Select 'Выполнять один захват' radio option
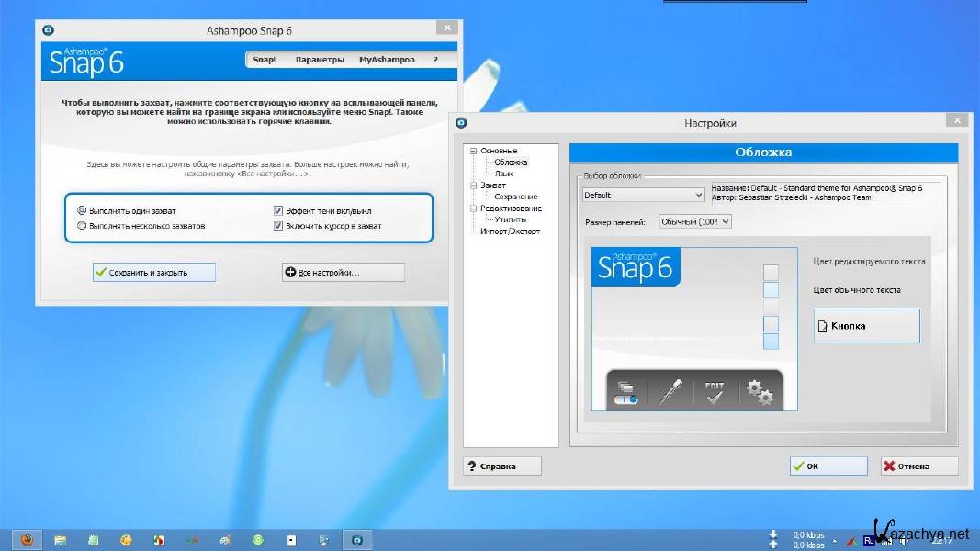This screenshot has height=551, width=980. [82, 210]
